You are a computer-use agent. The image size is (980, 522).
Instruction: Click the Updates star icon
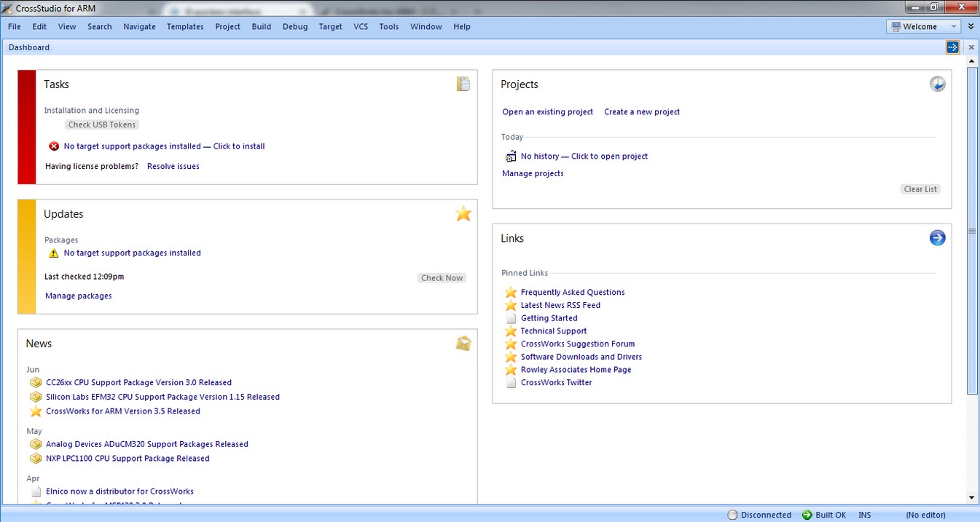click(463, 213)
